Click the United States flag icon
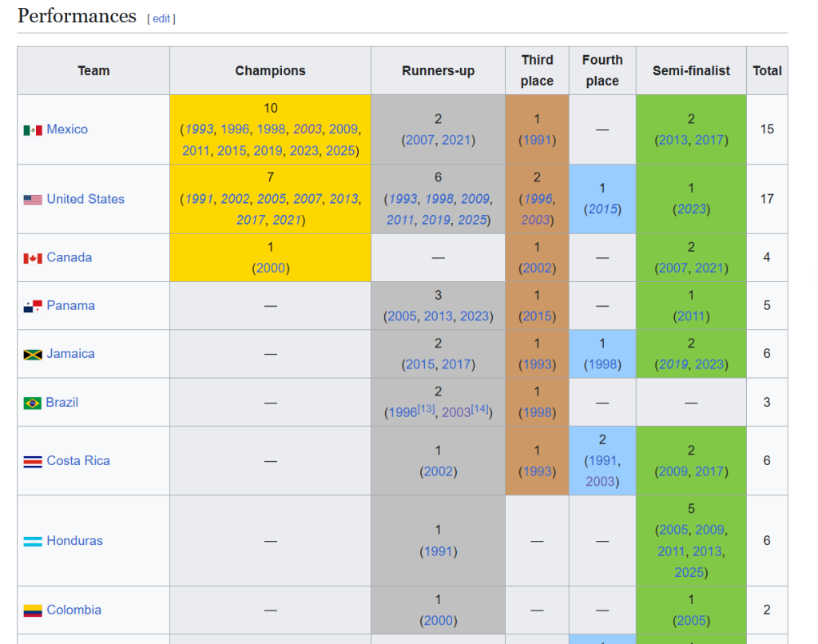The width and height of the screenshot is (818, 644). pyautogui.click(x=33, y=200)
